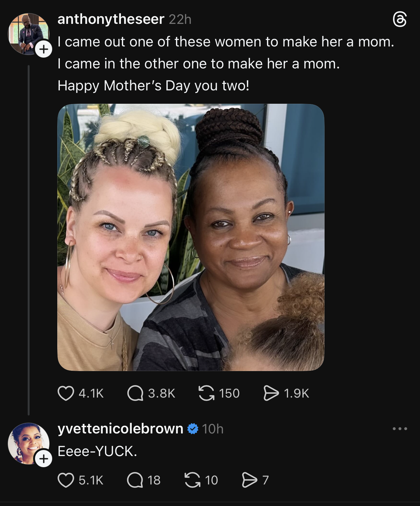
Task: View yvettenicolebrown's profile picture
Action: pyautogui.click(x=29, y=443)
